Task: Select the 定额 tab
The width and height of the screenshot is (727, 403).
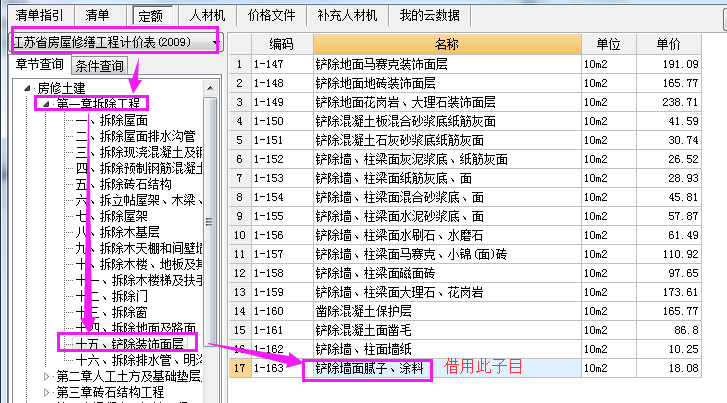Action: (151, 16)
